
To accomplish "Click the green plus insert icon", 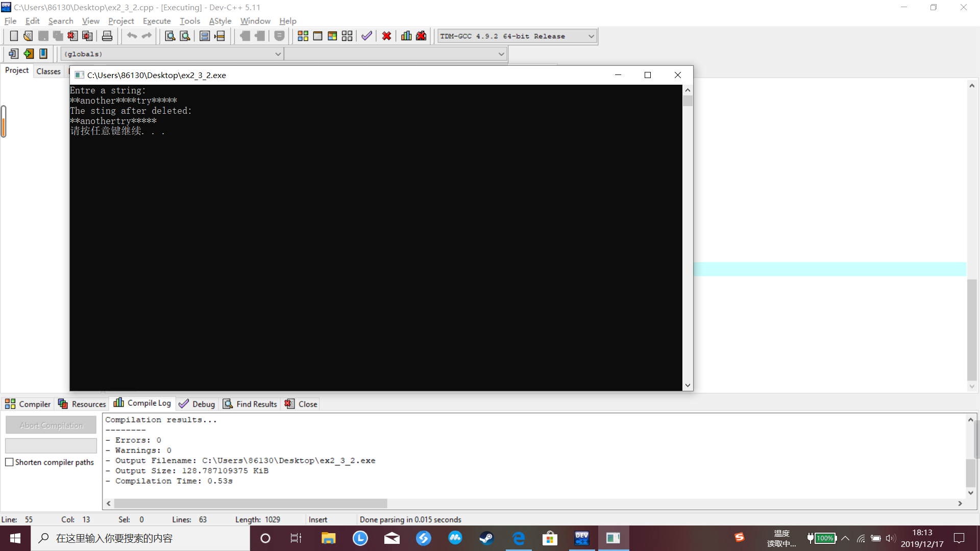I will [29, 54].
